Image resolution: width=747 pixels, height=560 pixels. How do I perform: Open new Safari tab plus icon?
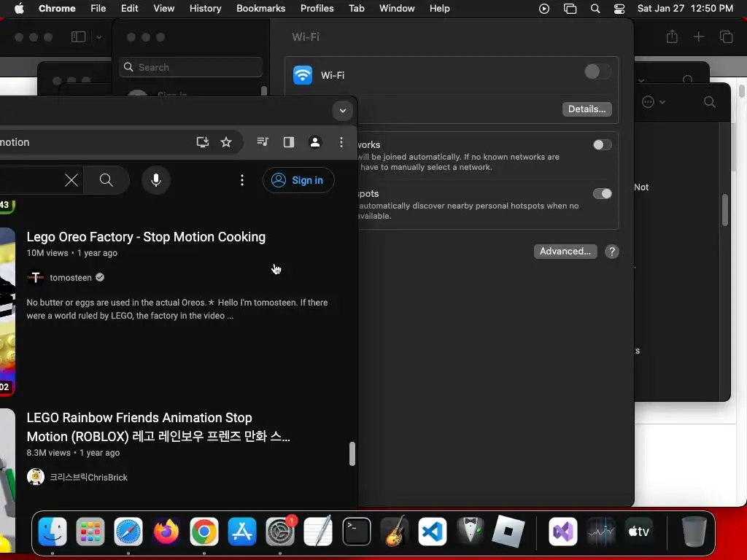pyautogui.click(x=698, y=36)
